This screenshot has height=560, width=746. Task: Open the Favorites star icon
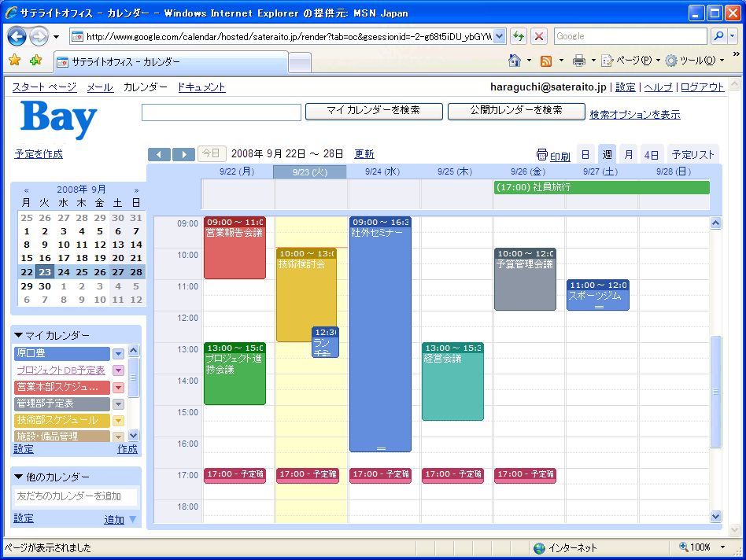click(x=15, y=60)
